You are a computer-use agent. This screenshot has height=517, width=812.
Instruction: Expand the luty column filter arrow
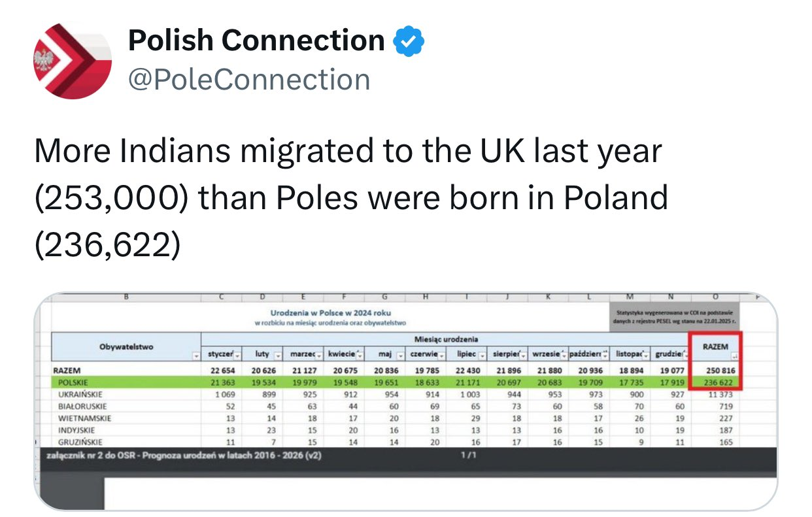(x=279, y=355)
